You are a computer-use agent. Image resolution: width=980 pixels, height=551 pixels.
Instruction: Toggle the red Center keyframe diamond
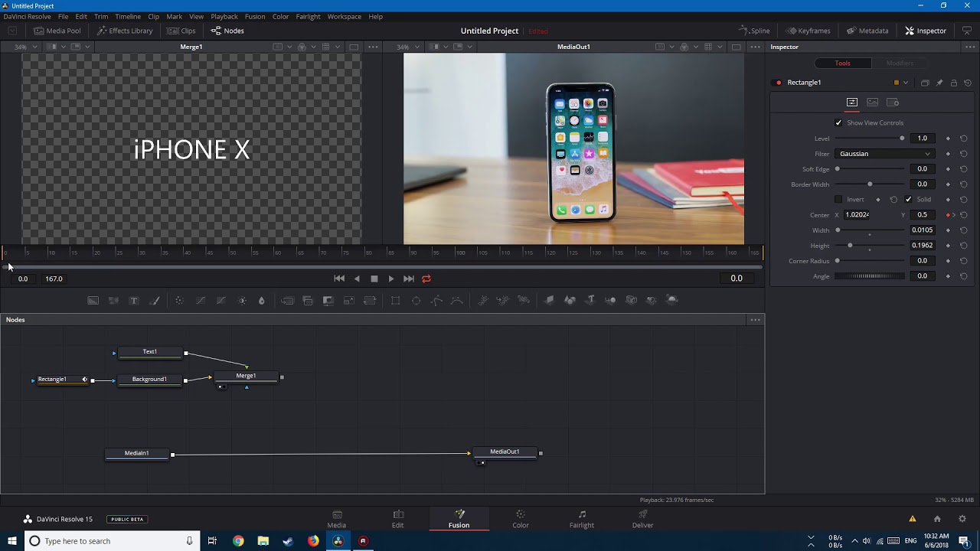pyautogui.click(x=948, y=215)
